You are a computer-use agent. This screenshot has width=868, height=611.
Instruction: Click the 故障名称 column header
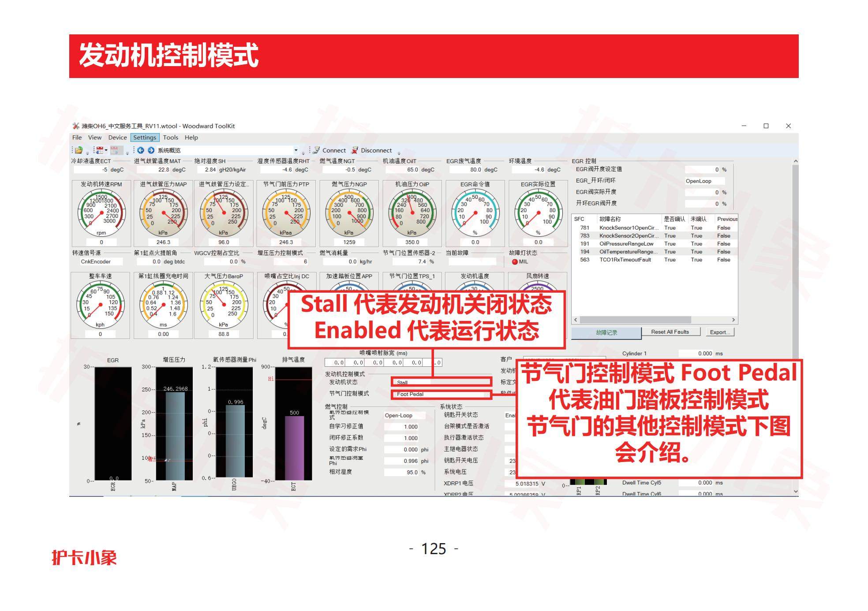(610, 219)
